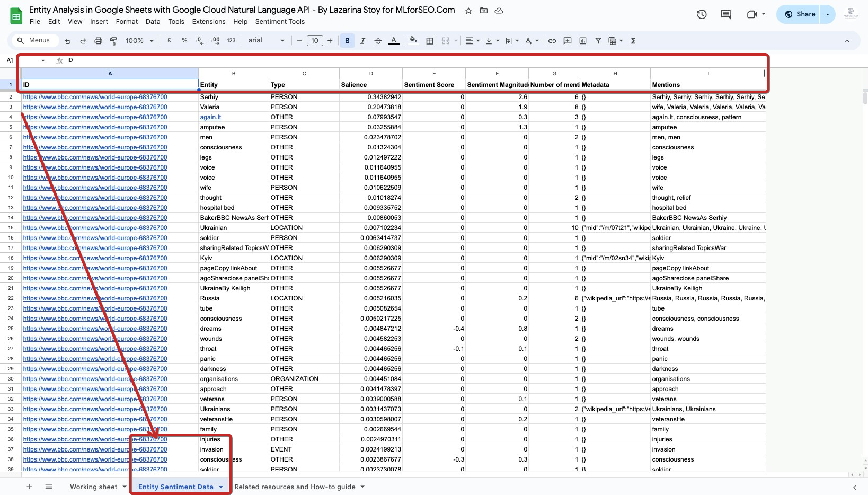
Task: Decrease decimal places
Action: (x=200, y=40)
